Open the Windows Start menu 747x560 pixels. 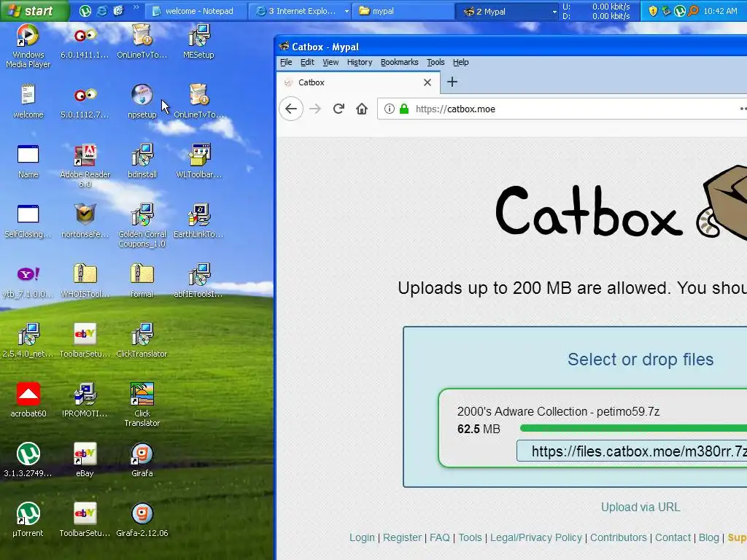click(34, 10)
